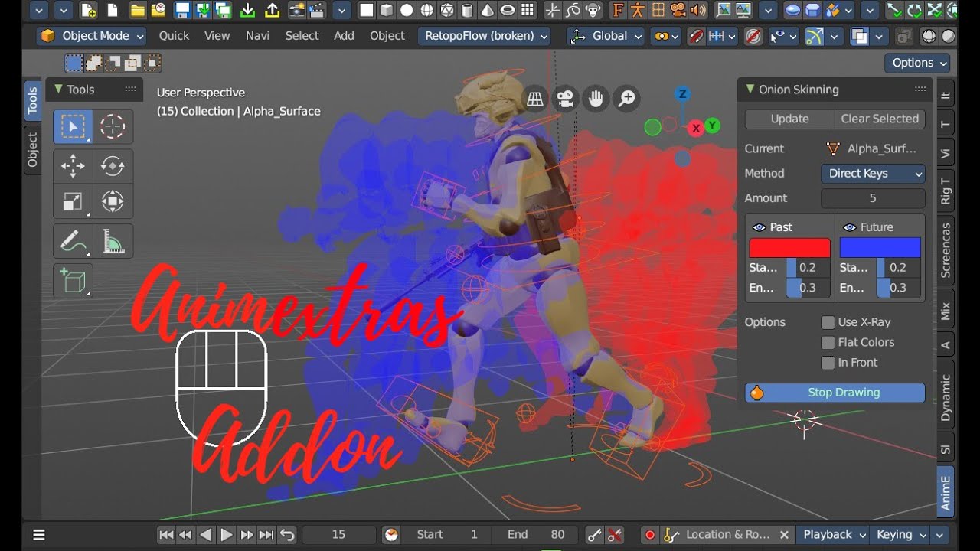Open the Add menu

pos(344,36)
